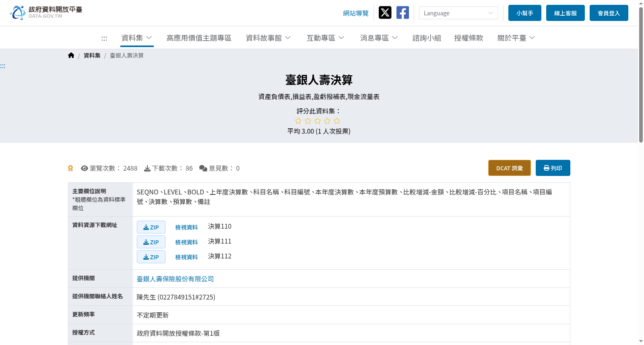
Task: Open 授權條款 nav item
Action: point(469,38)
